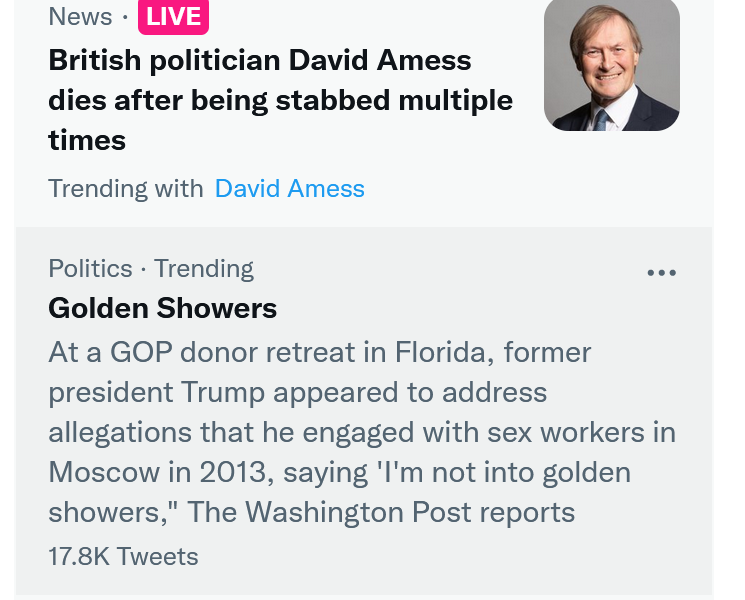Image resolution: width=745 pixels, height=600 pixels.
Task: Open the GOP donor retreat description text
Action: click(360, 432)
